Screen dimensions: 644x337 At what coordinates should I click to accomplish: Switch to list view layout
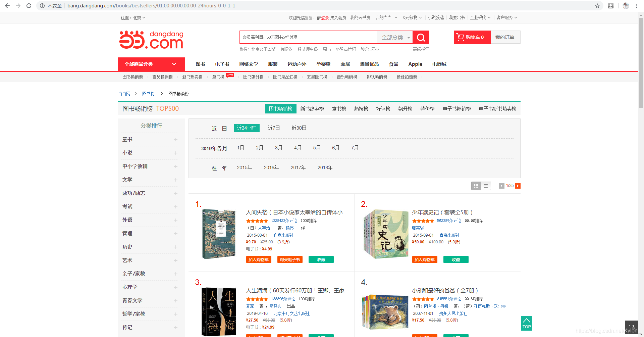[486, 186]
